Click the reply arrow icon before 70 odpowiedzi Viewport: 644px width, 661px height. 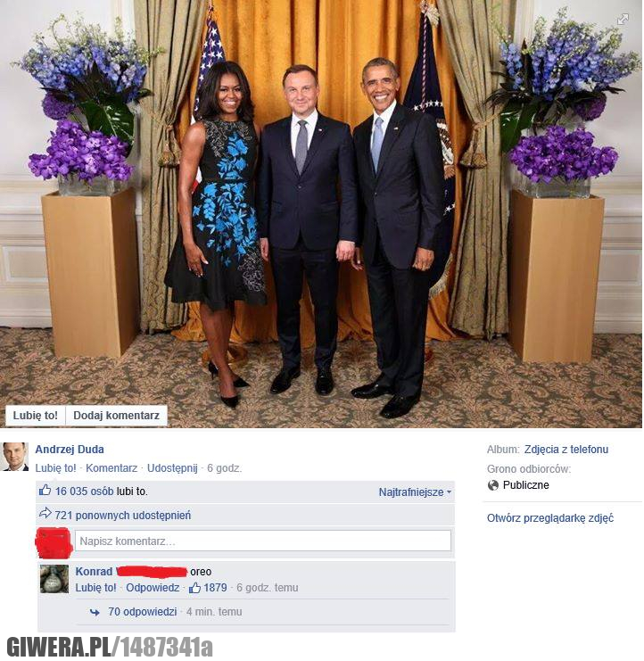point(95,612)
